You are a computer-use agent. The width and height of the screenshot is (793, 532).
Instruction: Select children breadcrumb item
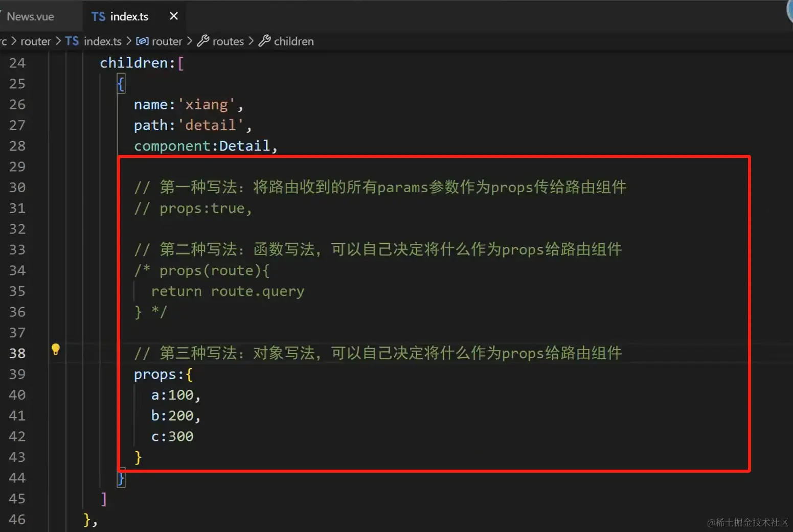pyautogui.click(x=294, y=41)
